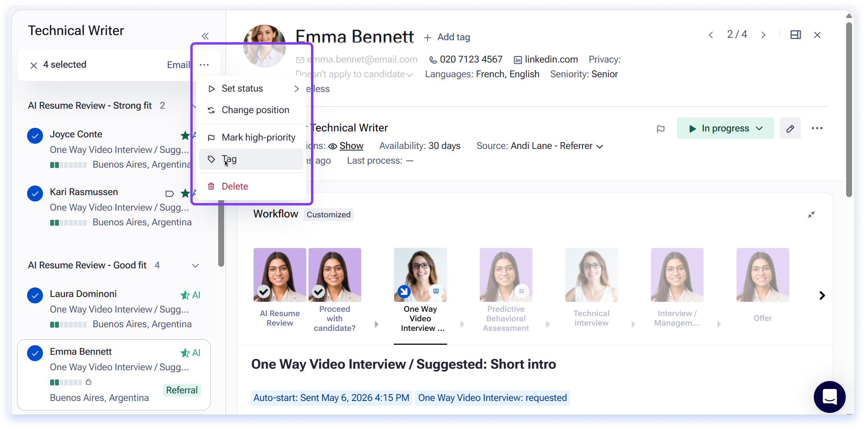
Task: Click Emma Bennett's profile photo
Action: click(264, 46)
